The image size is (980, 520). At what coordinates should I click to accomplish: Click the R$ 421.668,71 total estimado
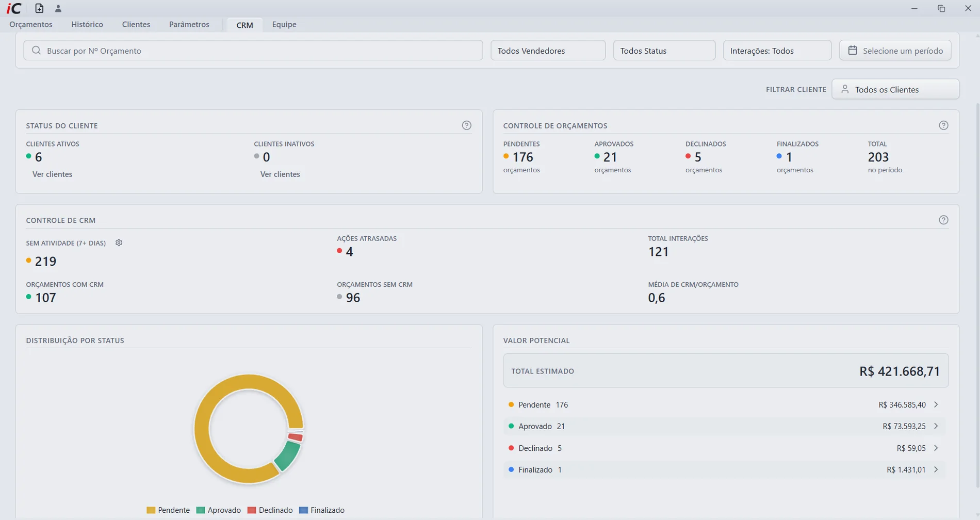pyautogui.click(x=900, y=371)
